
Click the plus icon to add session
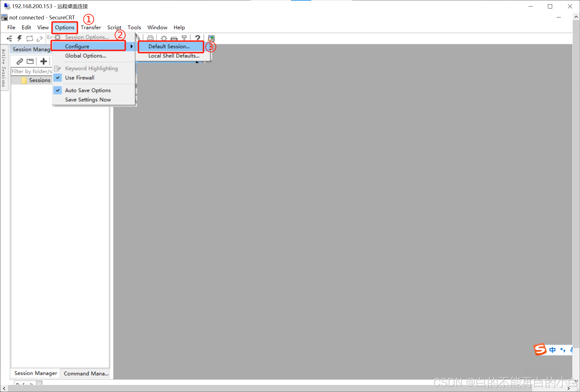tap(43, 61)
